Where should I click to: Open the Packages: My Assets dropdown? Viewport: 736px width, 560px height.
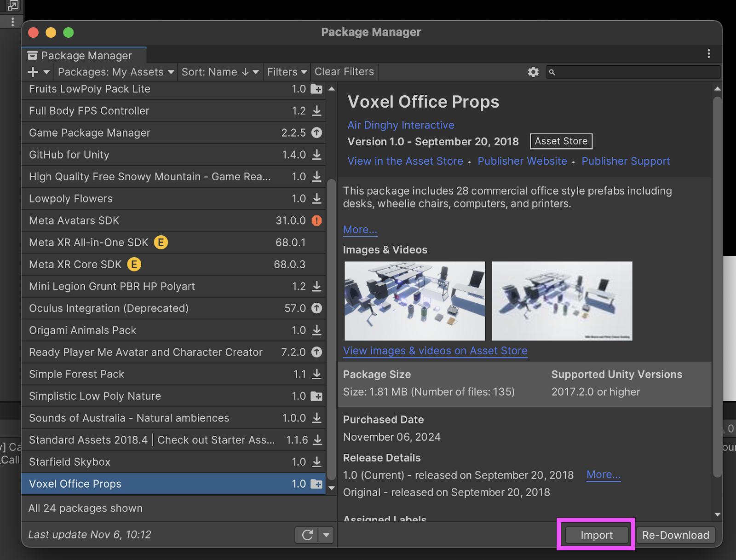point(116,72)
